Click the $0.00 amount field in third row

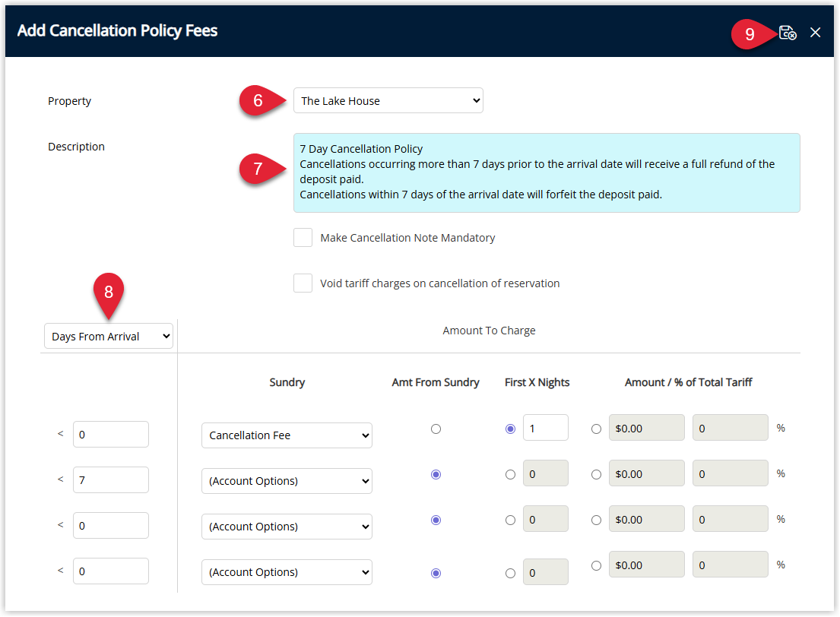point(647,518)
